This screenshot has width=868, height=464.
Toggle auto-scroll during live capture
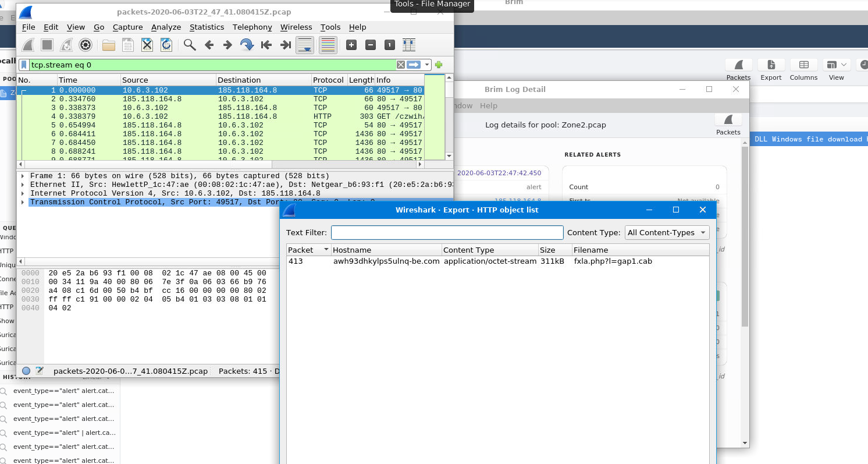[x=305, y=45]
